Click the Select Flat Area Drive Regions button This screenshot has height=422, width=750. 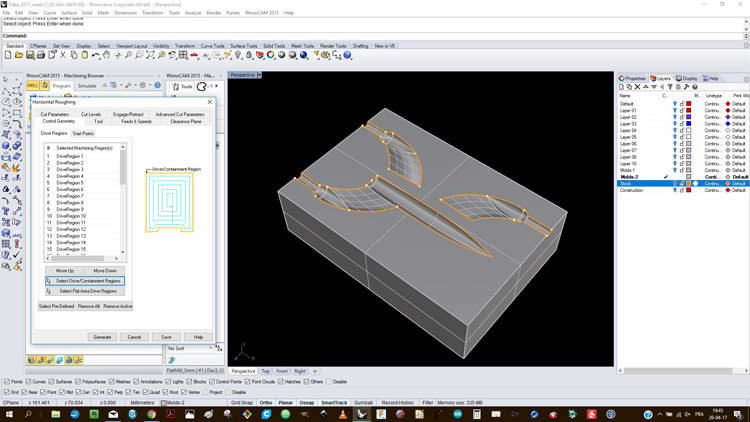pos(85,291)
